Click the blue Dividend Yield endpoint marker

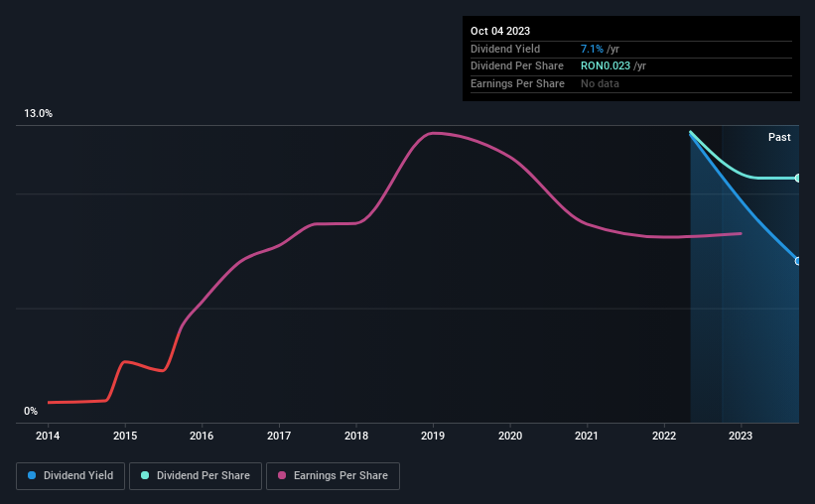click(x=797, y=261)
